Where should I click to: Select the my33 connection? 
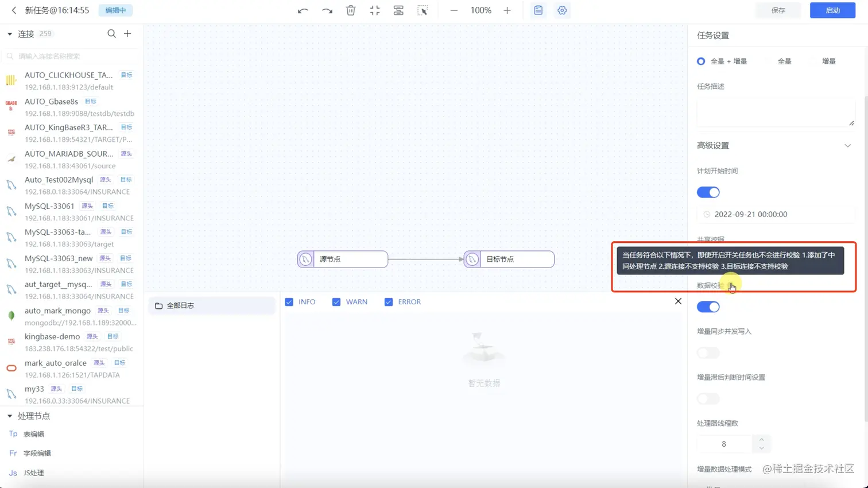point(72,394)
